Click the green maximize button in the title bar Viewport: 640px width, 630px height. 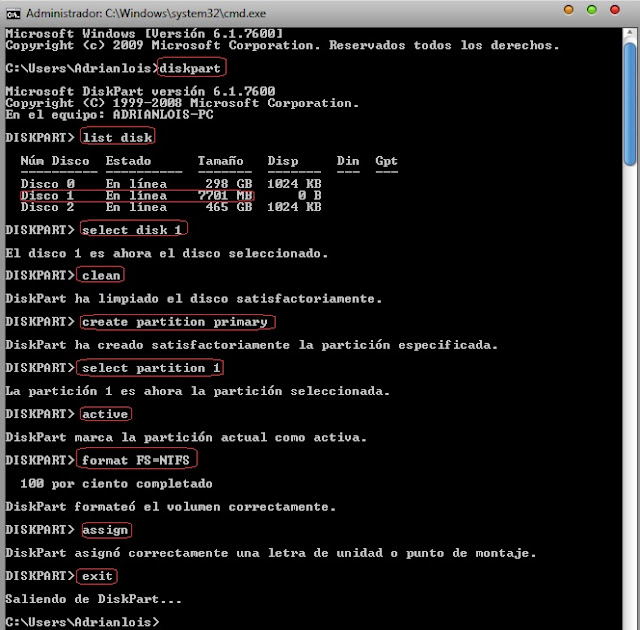pyautogui.click(x=591, y=10)
